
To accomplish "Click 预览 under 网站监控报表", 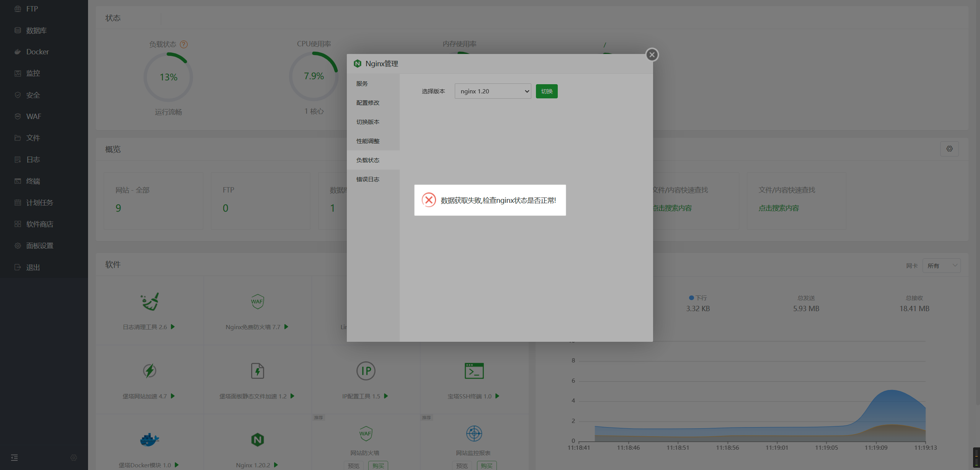I will pos(462,466).
